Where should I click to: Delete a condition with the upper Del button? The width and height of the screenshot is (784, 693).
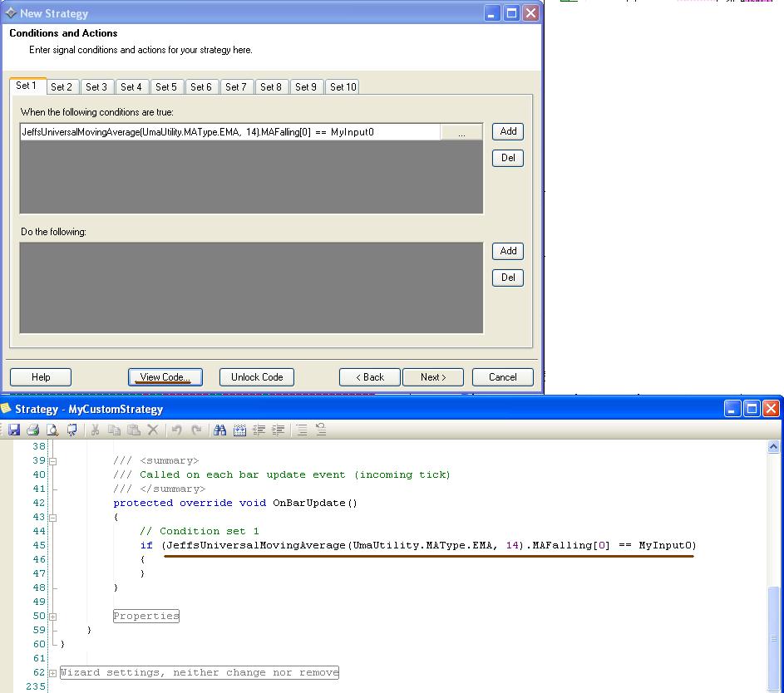coord(508,158)
